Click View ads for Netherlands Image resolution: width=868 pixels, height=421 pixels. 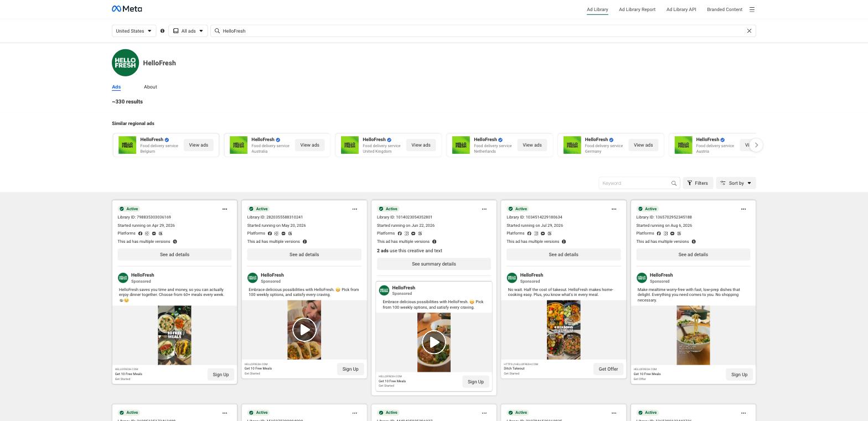[x=532, y=145]
